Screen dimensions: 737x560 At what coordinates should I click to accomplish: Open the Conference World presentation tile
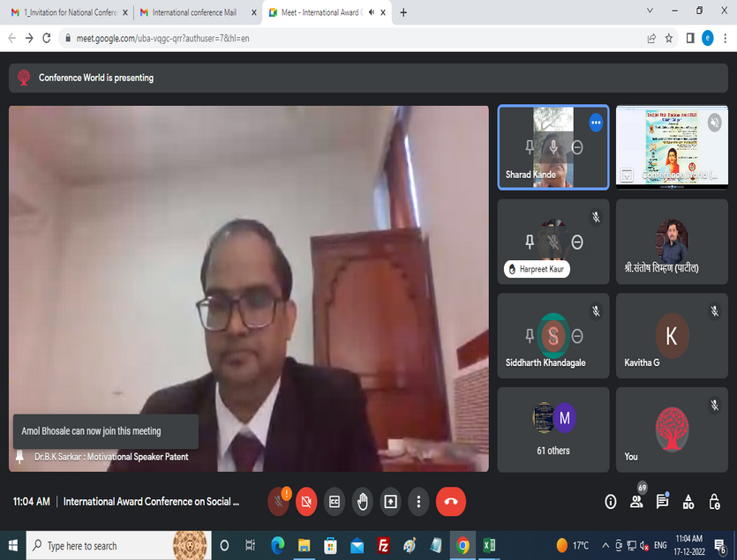672,147
